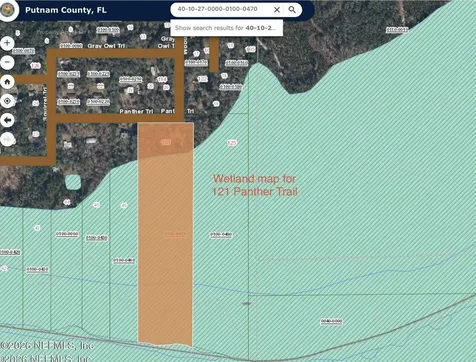Run search with the magnifier icon

click(x=292, y=10)
